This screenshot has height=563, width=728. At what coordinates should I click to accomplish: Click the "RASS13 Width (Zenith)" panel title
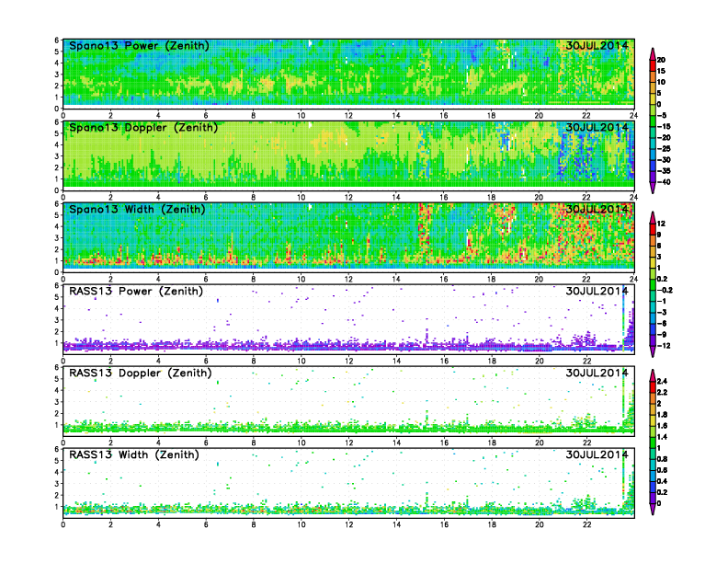[133, 454]
